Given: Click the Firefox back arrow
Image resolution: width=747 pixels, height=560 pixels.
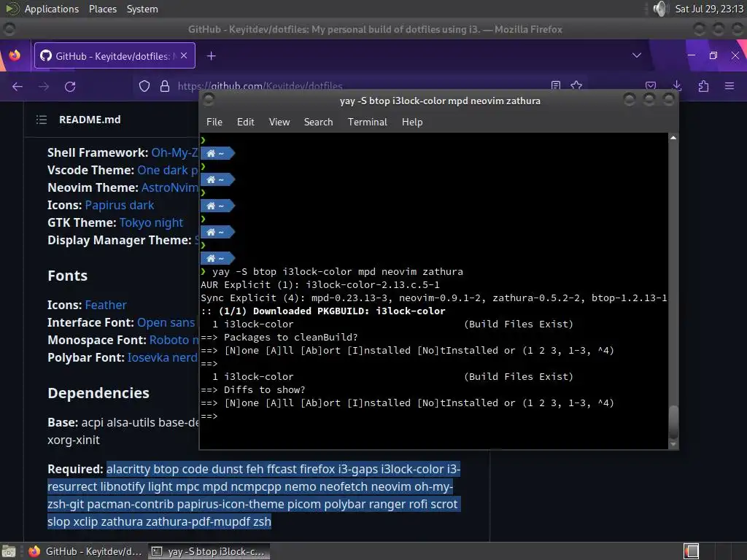Looking at the screenshot, I should 18,86.
